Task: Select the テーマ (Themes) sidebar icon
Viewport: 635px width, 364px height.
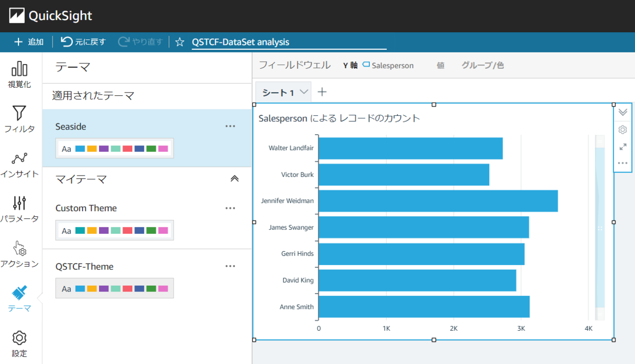Action: click(20, 299)
